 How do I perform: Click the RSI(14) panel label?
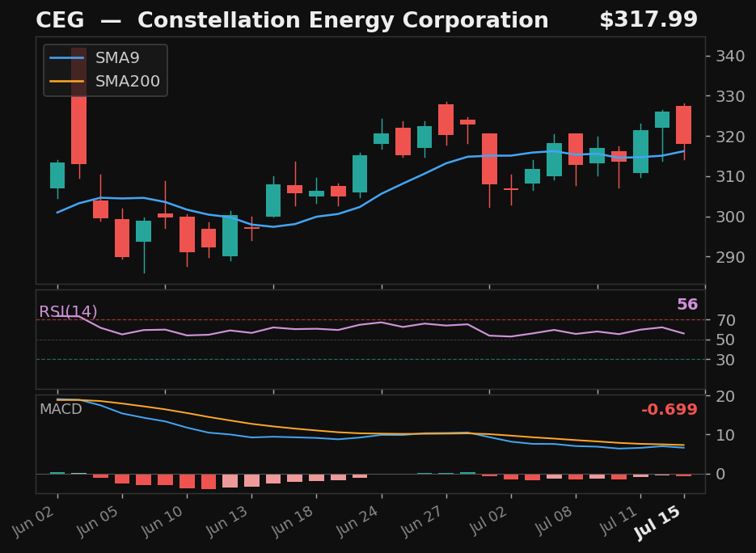[x=68, y=311]
